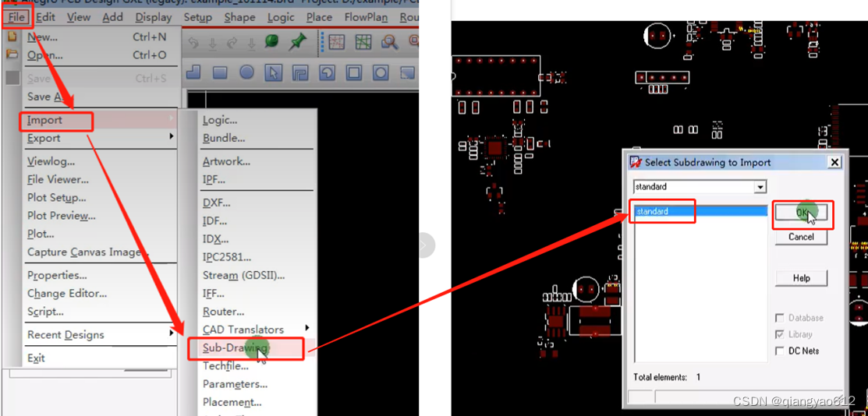Click the green Rats All grid icon
Screen dimensions: 868x416
pos(363,42)
